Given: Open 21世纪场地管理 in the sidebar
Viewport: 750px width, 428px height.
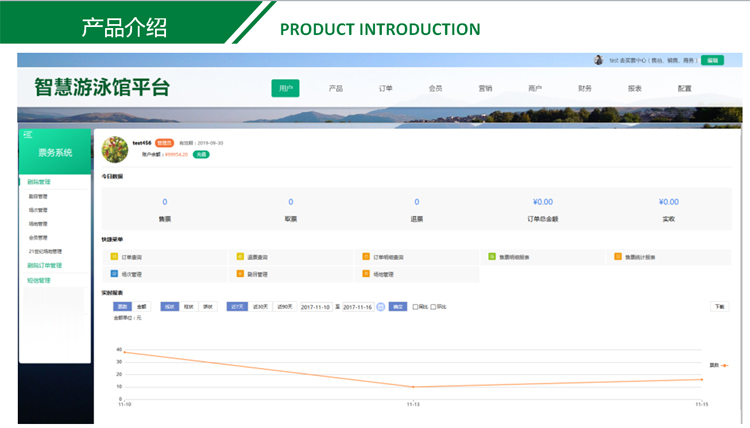Looking at the screenshot, I should [x=45, y=252].
